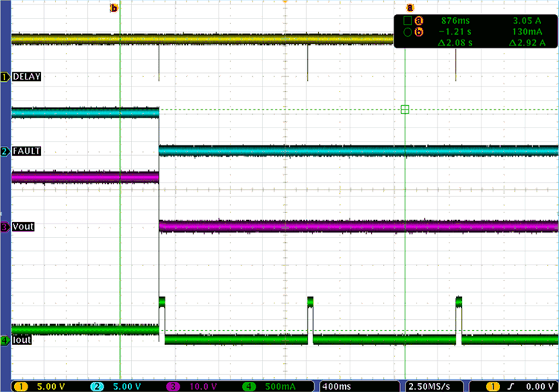559x392 pixels.
Task: Click cursor a marker at top
Action: click(409, 8)
